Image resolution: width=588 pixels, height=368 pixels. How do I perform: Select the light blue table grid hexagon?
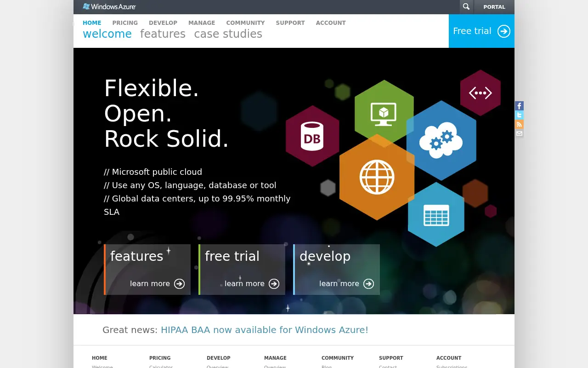click(436, 214)
